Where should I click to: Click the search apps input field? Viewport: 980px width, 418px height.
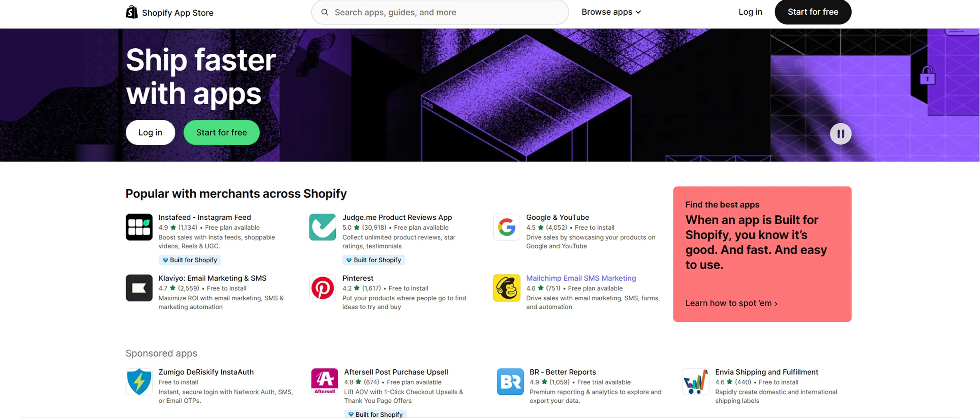click(x=443, y=12)
